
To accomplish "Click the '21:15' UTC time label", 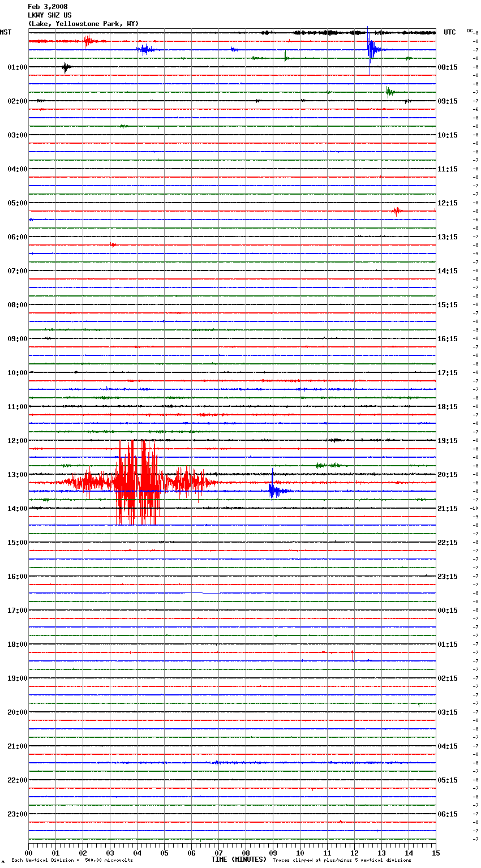I will [x=448, y=509].
